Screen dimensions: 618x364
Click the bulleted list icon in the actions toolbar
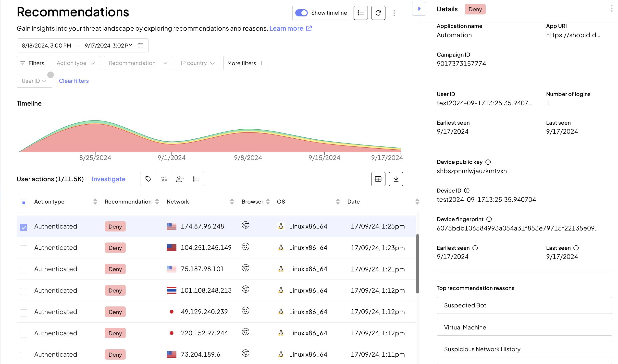(196, 179)
